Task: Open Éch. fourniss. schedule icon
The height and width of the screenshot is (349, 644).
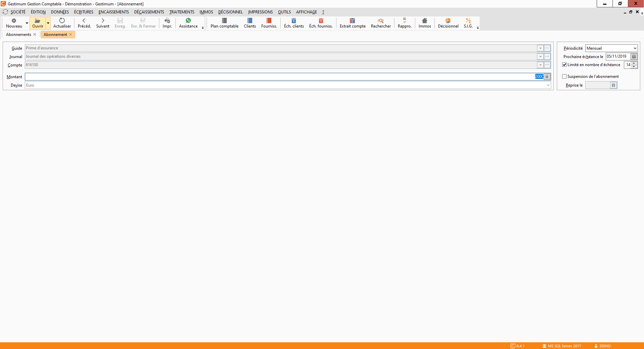Action: (321, 21)
